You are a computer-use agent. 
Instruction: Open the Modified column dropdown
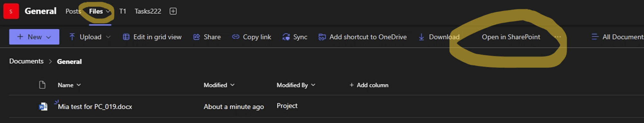click(219, 85)
